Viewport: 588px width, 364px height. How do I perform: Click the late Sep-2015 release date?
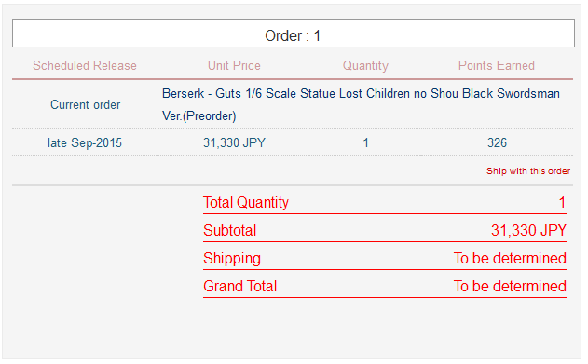pyautogui.click(x=85, y=142)
